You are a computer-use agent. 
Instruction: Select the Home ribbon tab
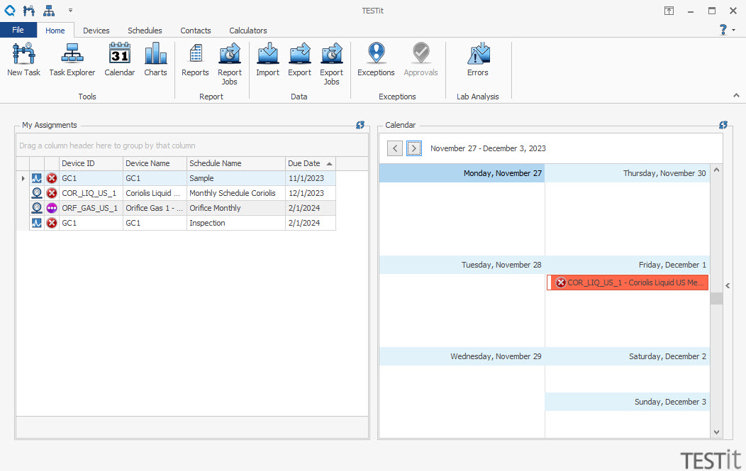click(55, 30)
